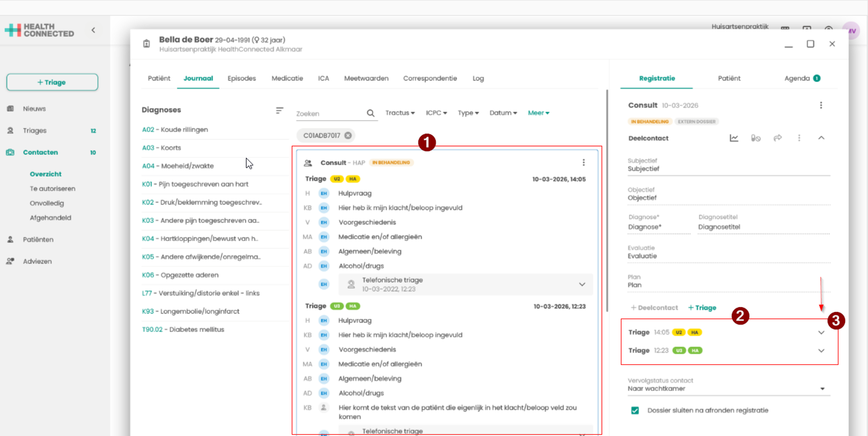The height and width of the screenshot is (436, 868).
Task: Collapse the left sidebar with the chevron
Action: point(93,30)
